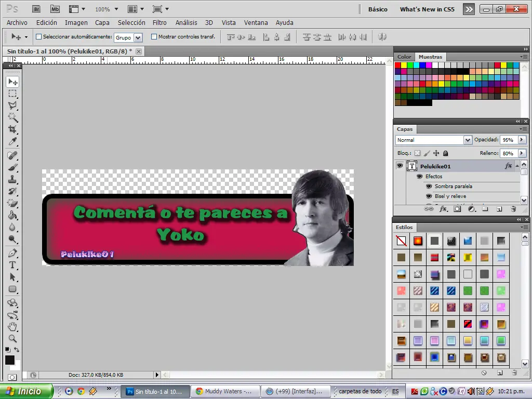Select the Zoom tool in toolbox
This screenshot has height=399, width=532.
pos(12,339)
